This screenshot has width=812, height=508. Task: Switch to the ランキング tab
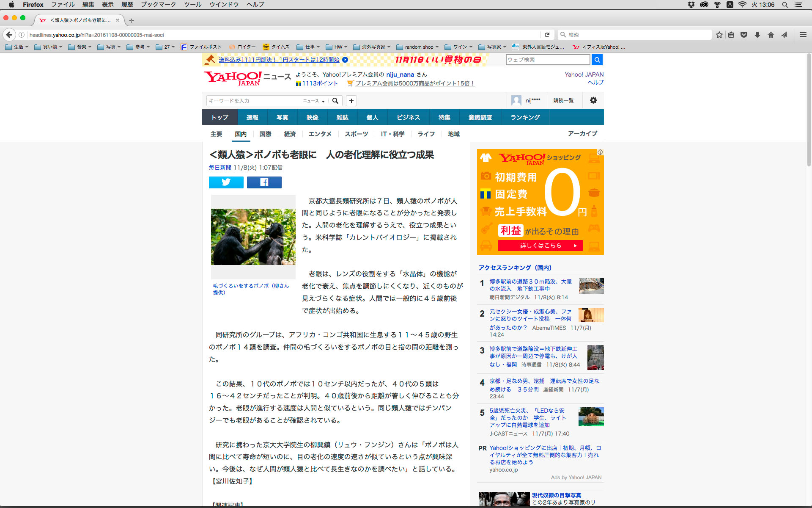[525, 117]
